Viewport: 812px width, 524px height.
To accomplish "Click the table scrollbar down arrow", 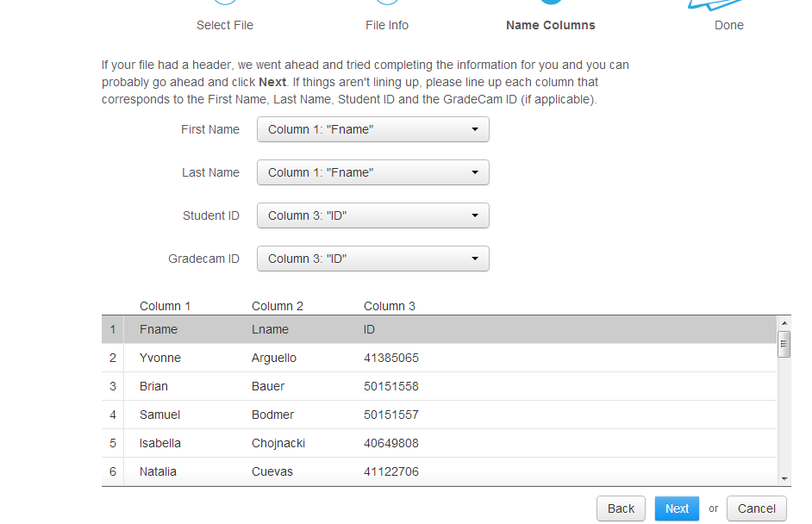I will [784, 479].
